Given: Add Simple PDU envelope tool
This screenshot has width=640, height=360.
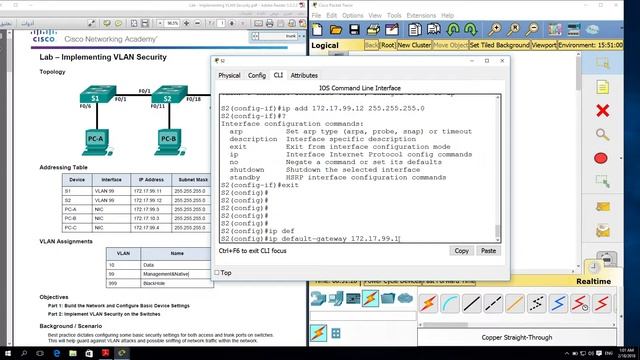Looking at the screenshot, I should pyautogui.click(x=603, y=207).
